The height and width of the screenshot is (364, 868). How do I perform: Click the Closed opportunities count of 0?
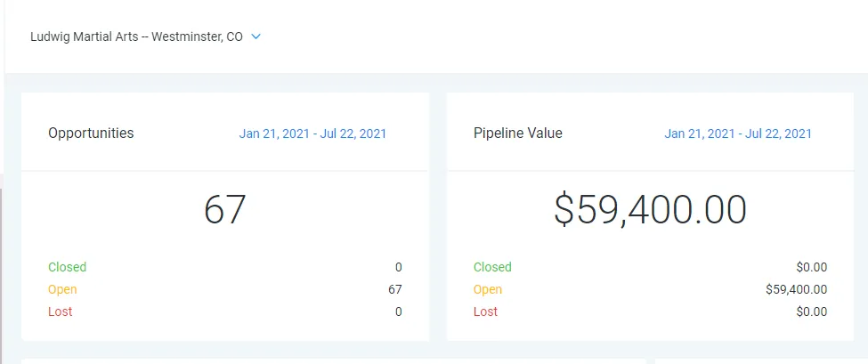click(398, 267)
